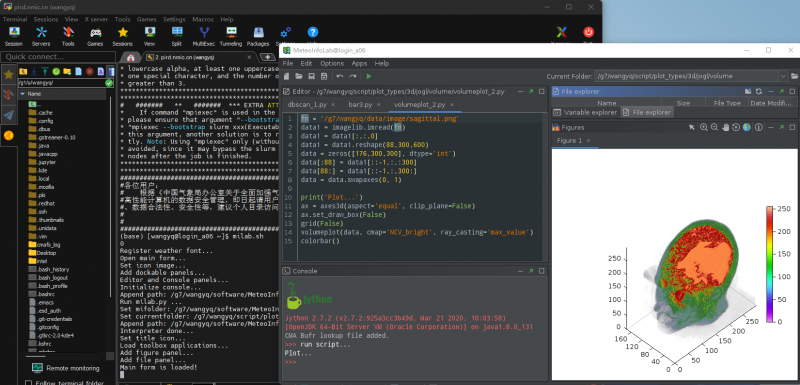
Task: Click the Quick connect input field
Action: (x=58, y=57)
